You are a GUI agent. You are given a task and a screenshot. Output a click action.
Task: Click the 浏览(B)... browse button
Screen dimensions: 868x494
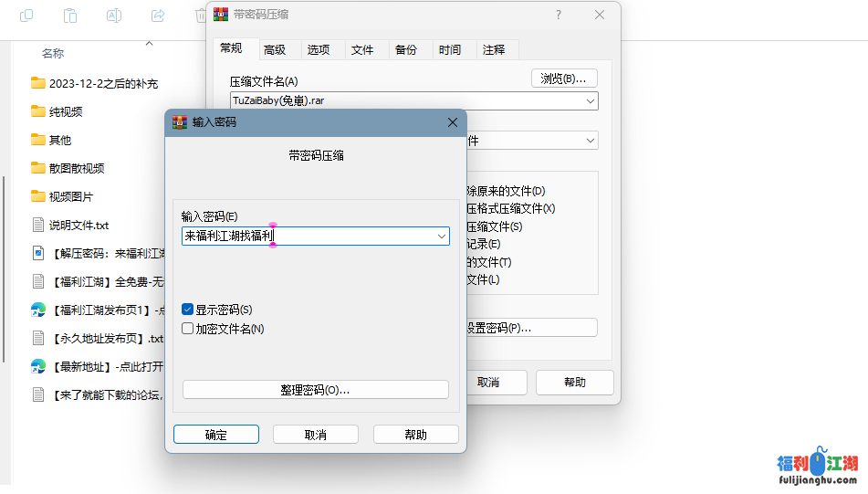[563, 79]
